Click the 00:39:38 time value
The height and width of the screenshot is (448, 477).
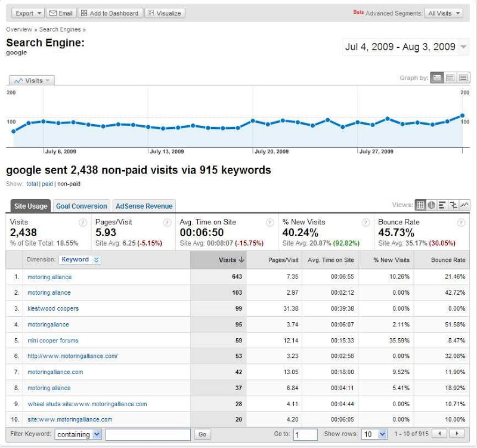342,308
